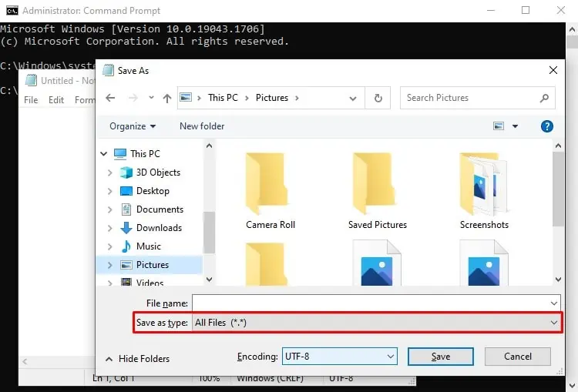Expand the Documents tree node
This screenshot has width=578, height=392.
click(x=109, y=209)
